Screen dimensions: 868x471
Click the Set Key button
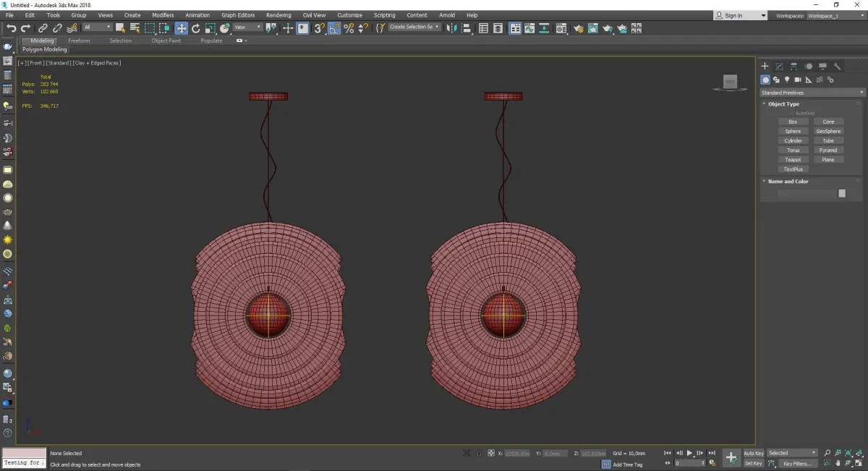[x=753, y=463]
